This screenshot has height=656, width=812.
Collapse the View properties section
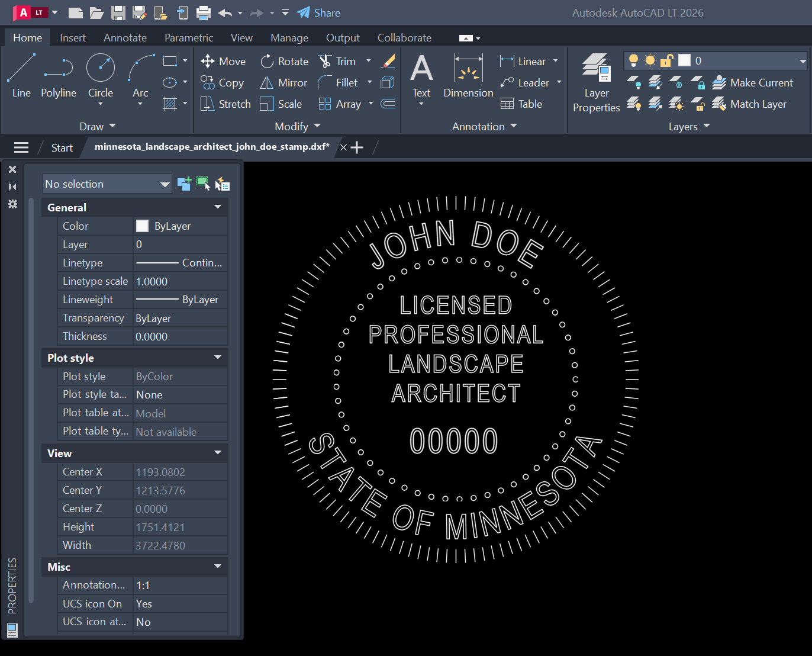218,453
